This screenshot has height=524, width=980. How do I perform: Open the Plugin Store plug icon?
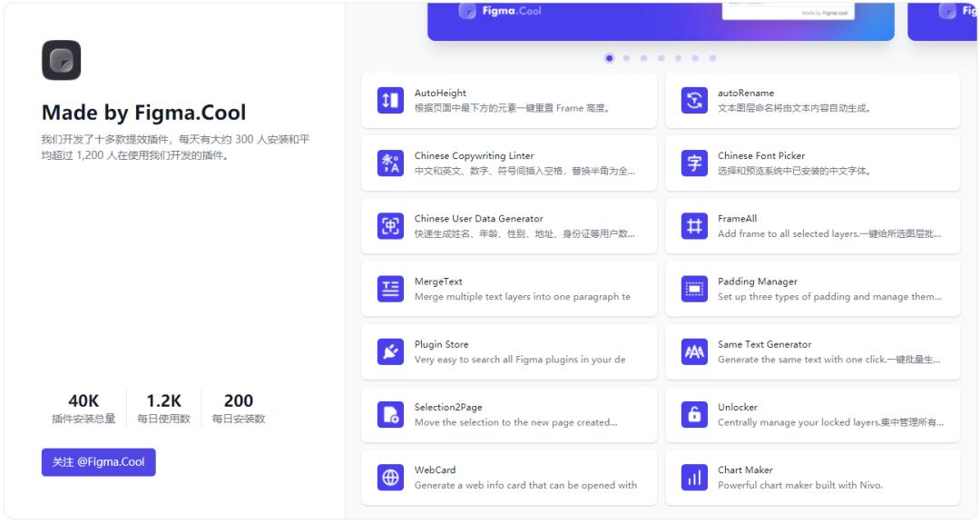(390, 351)
